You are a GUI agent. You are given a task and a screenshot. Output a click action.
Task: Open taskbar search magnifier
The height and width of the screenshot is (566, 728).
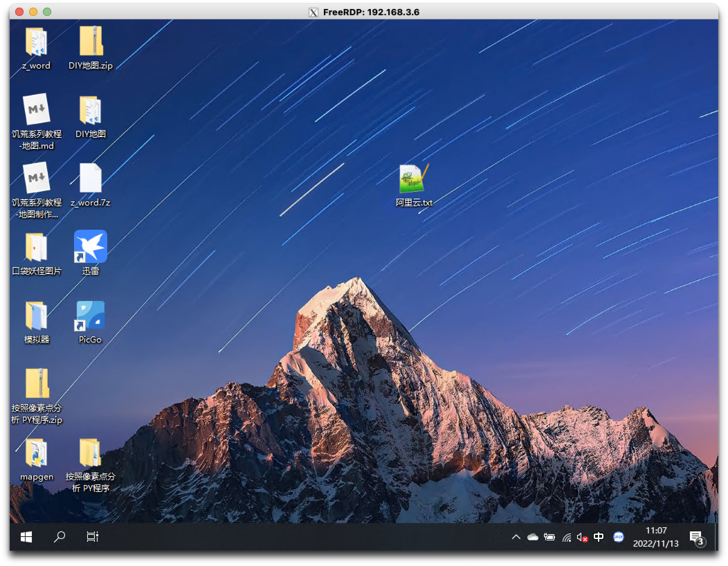pos(60,537)
